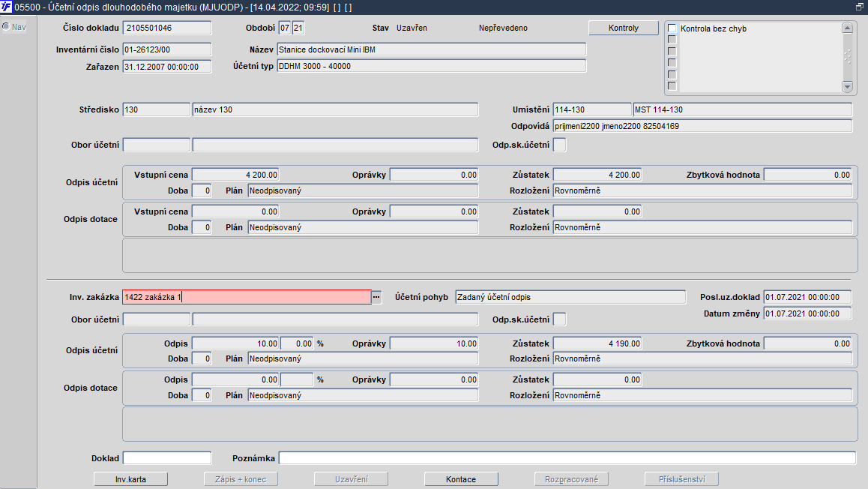Toggle Odp.sk.účetní checkbox below Účetní pohyb
The image size is (868, 489).
[x=560, y=319]
